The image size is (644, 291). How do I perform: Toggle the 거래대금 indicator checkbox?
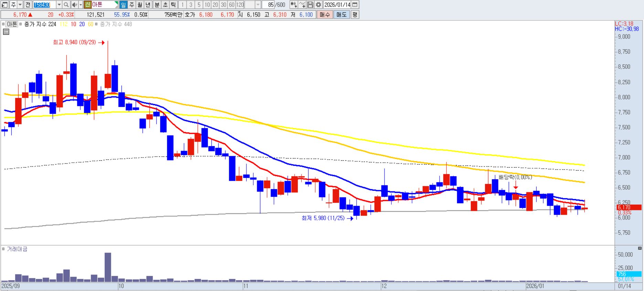[x=3, y=249]
